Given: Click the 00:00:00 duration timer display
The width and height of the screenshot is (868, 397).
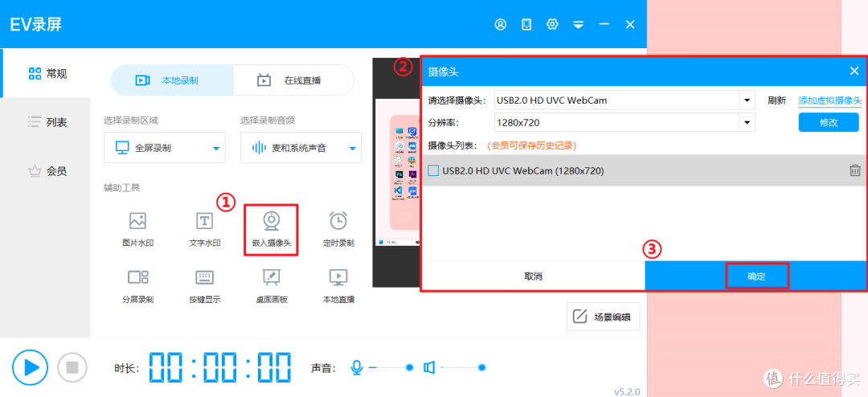Looking at the screenshot, I should (220, 367).
